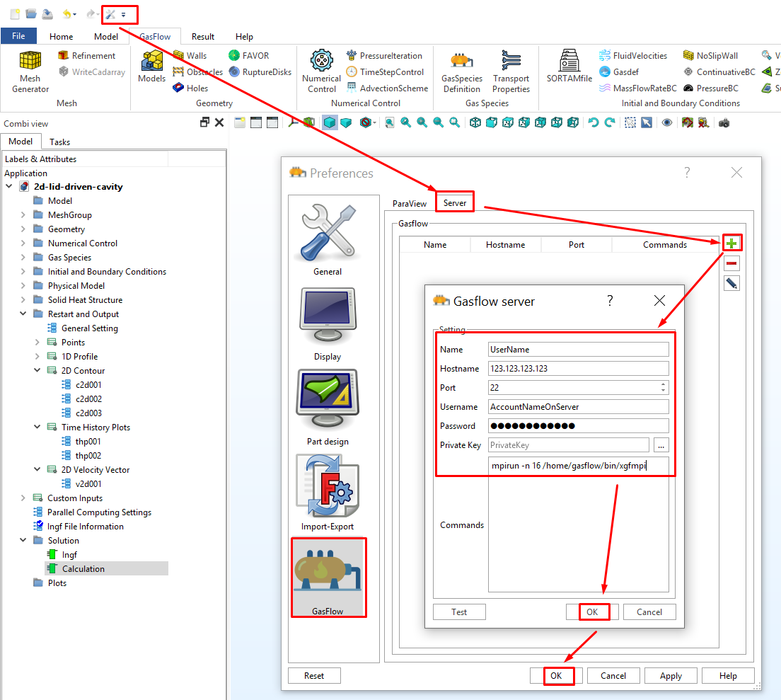The height and width of the screenshot is (700, 781).
Task: Open the Display preferences category
Action: (x=327, y=323)
